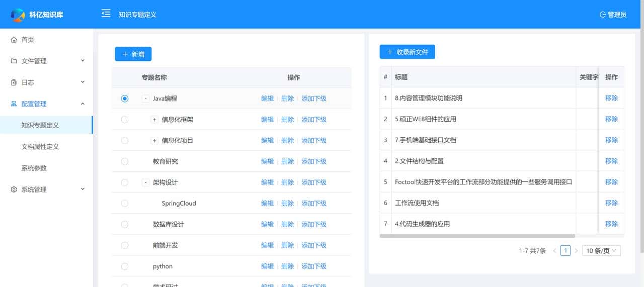Click 1-7 共7条 total count text
This screenshot has height=287, width=644.
tap(532, 251)
